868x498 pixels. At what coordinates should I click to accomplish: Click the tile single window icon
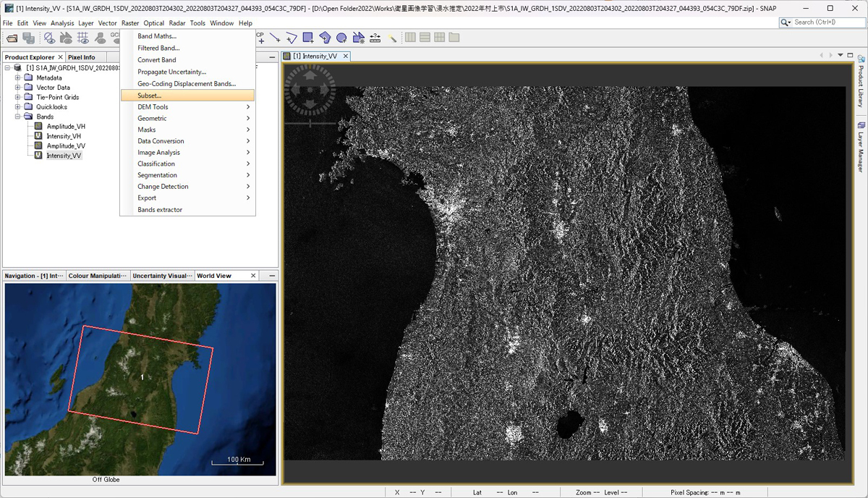pos(454,38)
